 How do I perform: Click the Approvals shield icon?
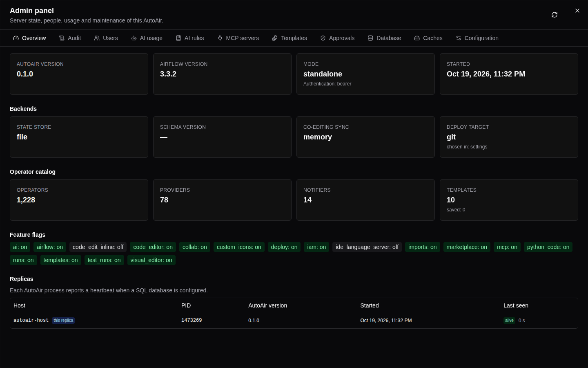[323, 38]
